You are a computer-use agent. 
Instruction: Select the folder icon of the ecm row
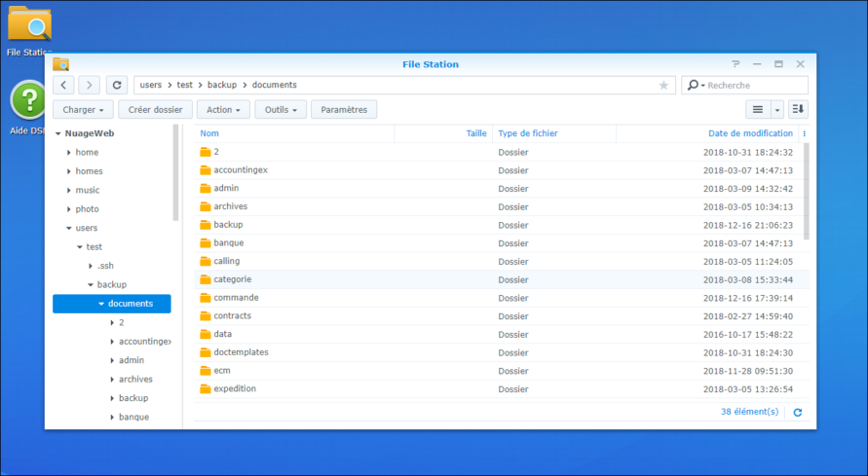[206, 371]
